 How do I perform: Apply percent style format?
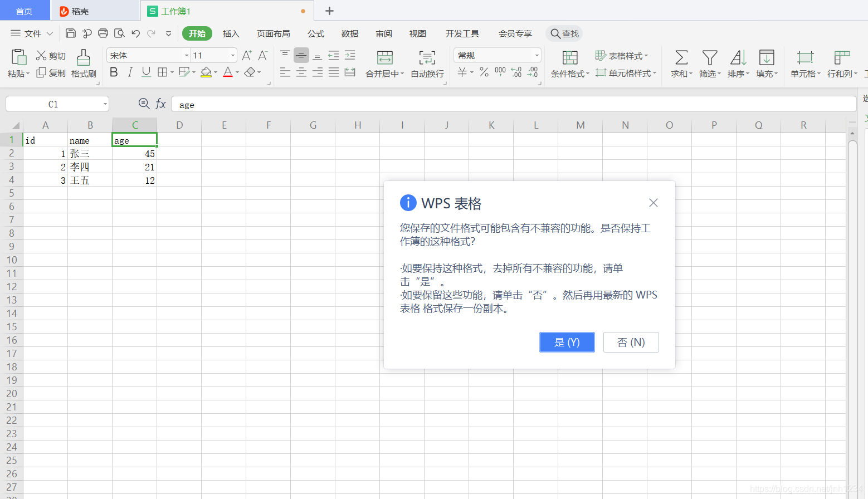[x=484, y=72]
